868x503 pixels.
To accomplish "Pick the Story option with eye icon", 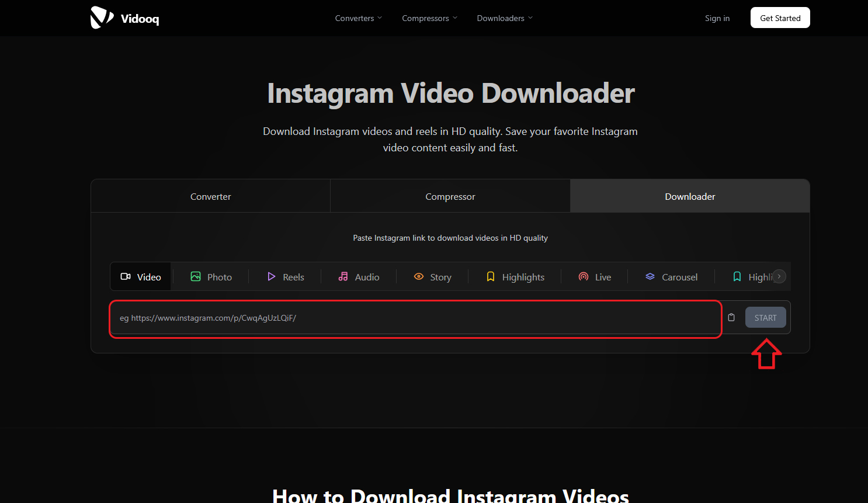I will pos(432,277).
